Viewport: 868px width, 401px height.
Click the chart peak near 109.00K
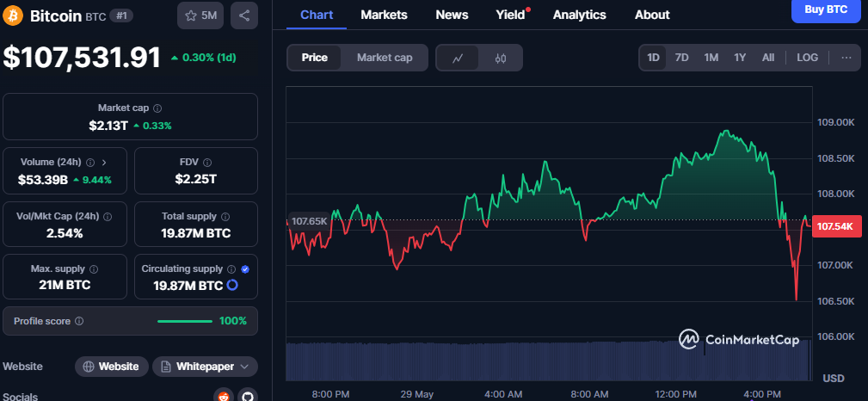[x=725, y=132]
